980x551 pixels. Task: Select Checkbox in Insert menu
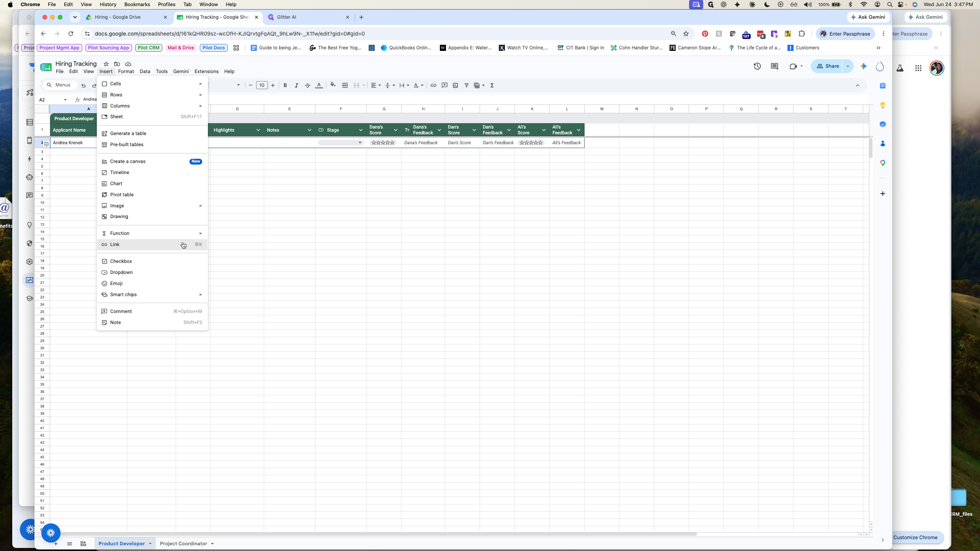[152, 261]
